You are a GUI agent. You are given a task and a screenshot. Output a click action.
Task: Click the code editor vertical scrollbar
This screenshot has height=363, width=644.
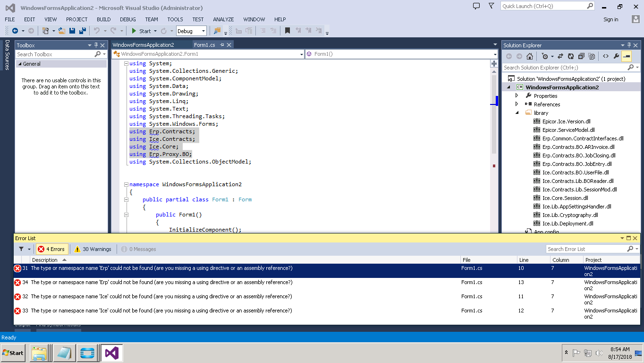pyautogui.click(x=494, y=113)
